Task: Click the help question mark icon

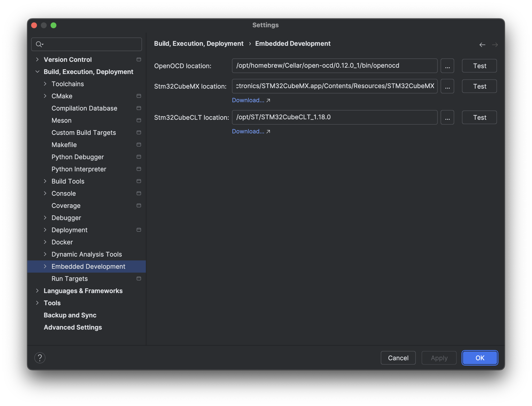Action: pyautogui.click(x=40, y=358)
